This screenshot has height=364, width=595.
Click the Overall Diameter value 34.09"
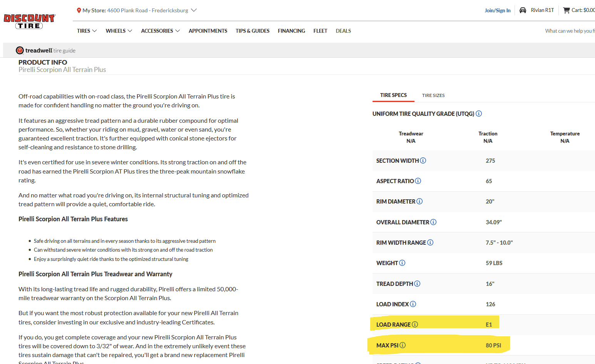(x=494, y=222)
